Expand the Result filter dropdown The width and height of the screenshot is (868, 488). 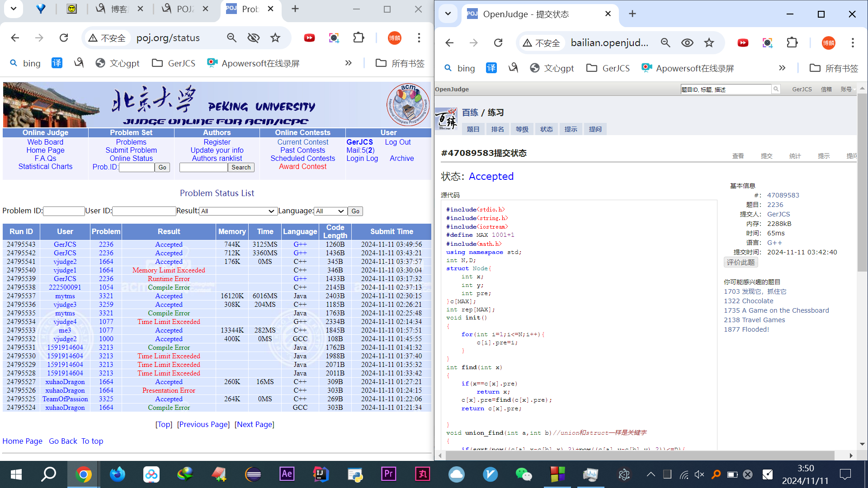pyautogui.click(x=238, y=211)
